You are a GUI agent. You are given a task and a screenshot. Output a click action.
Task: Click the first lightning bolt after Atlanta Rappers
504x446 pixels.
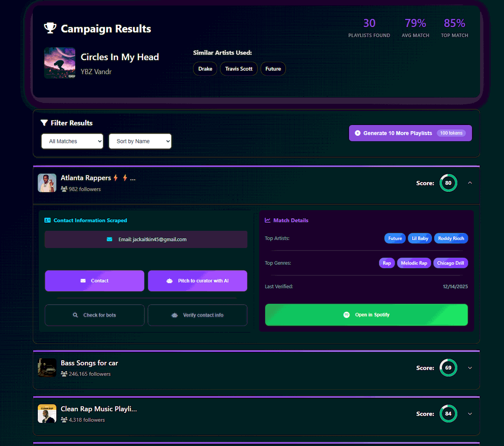115,178
